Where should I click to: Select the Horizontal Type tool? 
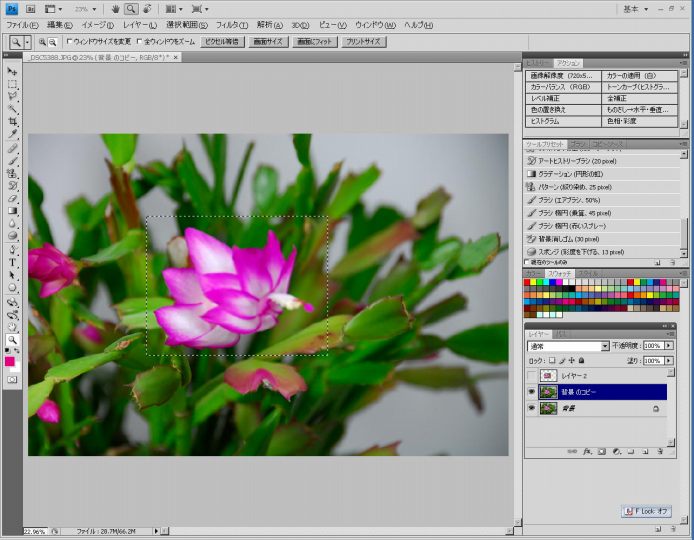tap(13, 263)
